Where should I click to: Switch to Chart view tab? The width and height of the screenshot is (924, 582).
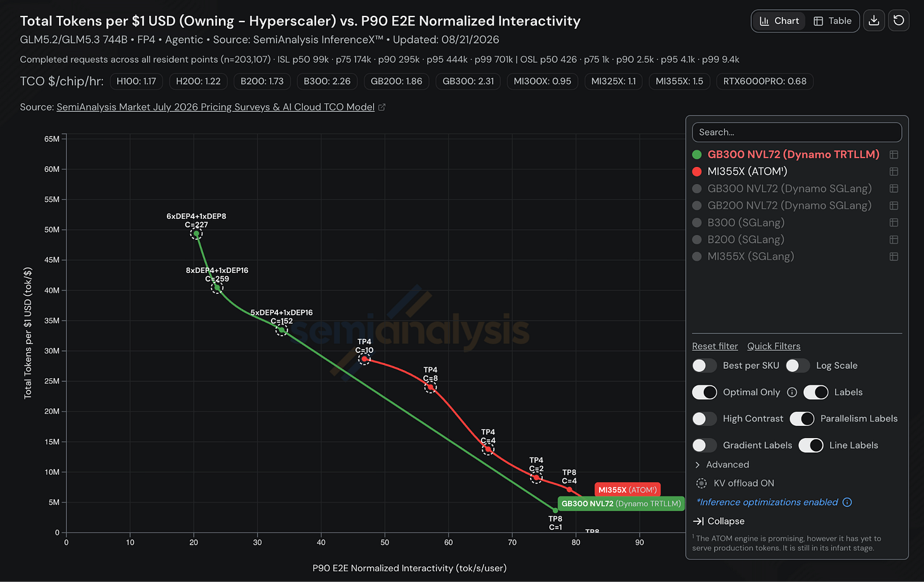pyautogui.click(x=779, y=21)
